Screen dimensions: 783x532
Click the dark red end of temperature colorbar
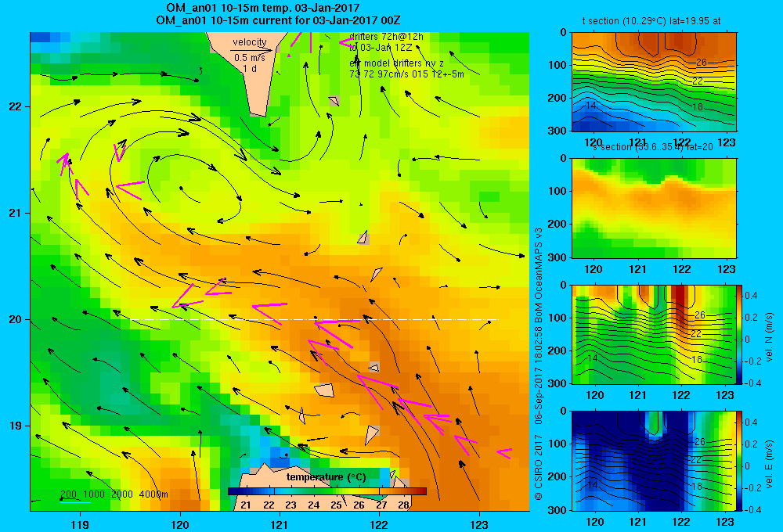click(422, 491)
